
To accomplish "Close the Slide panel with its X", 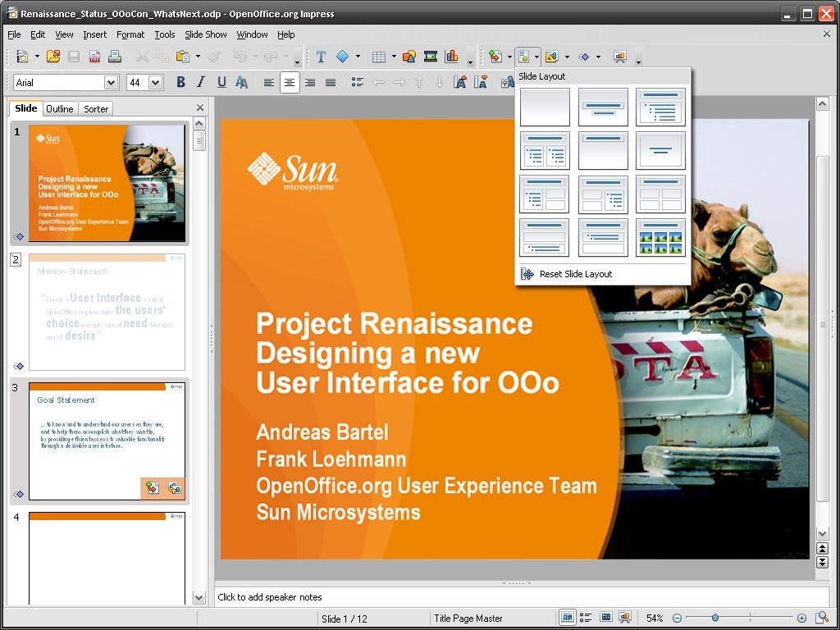I will pos(200,107).
